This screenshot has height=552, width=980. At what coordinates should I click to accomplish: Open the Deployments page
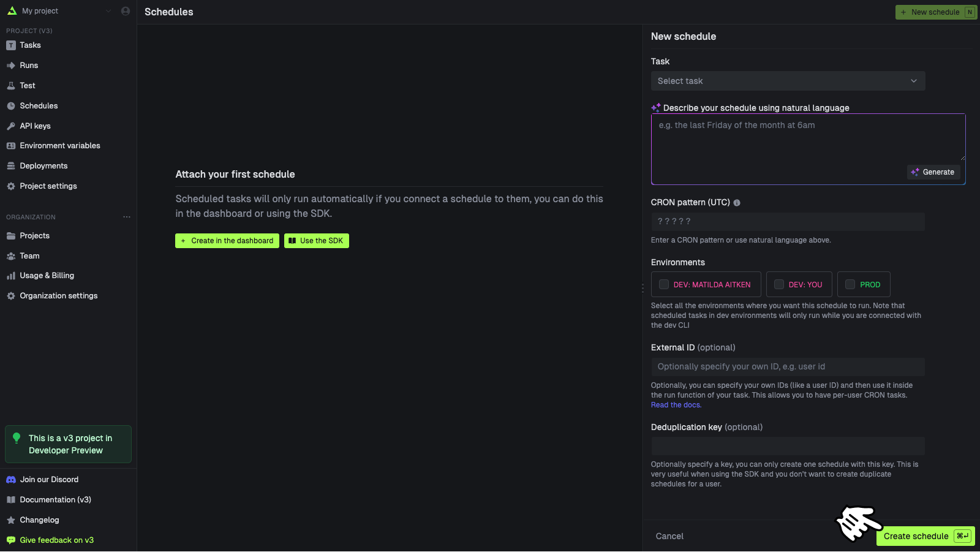pos(43,165)
